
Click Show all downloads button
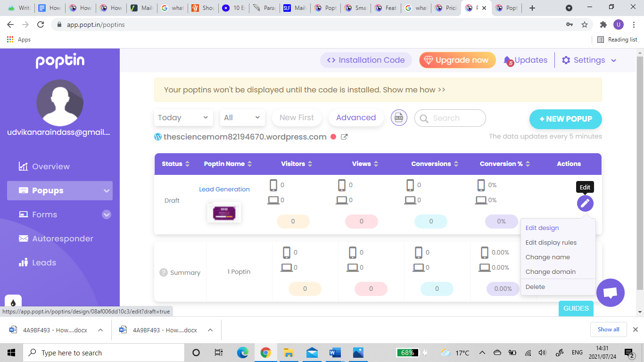click(x=609, y=329)
